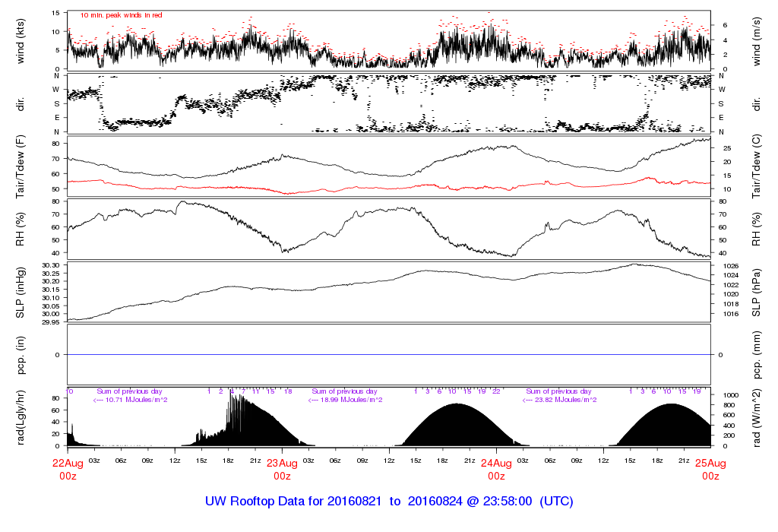
Task: Select the 25Aug 00z date marker
Action: [710, 469]
